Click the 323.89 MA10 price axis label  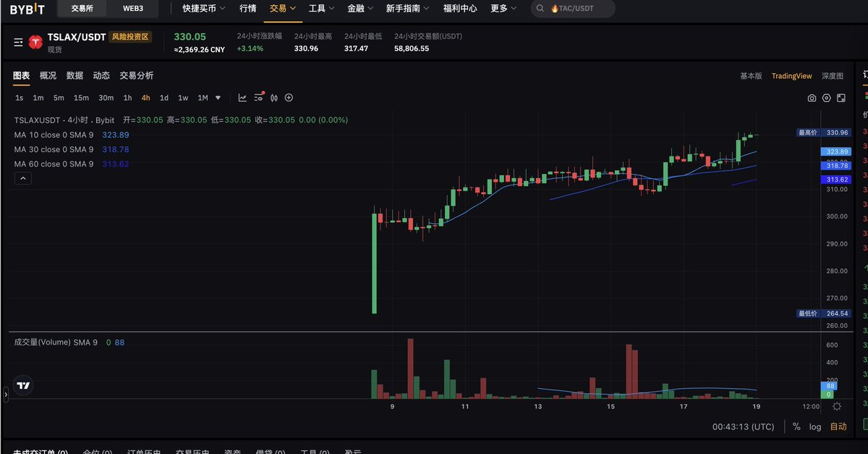pyautogui.click(x=837, y=151)
